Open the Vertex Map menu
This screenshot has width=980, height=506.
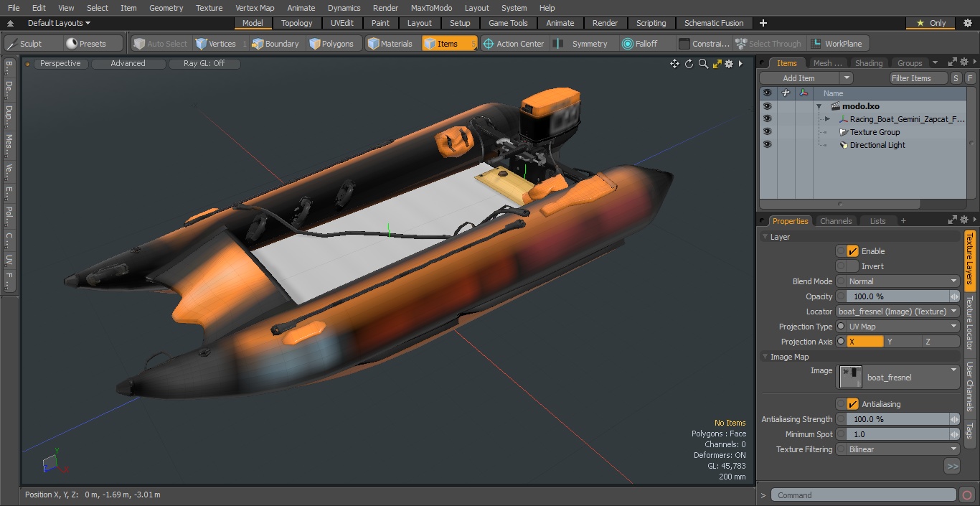255,8
